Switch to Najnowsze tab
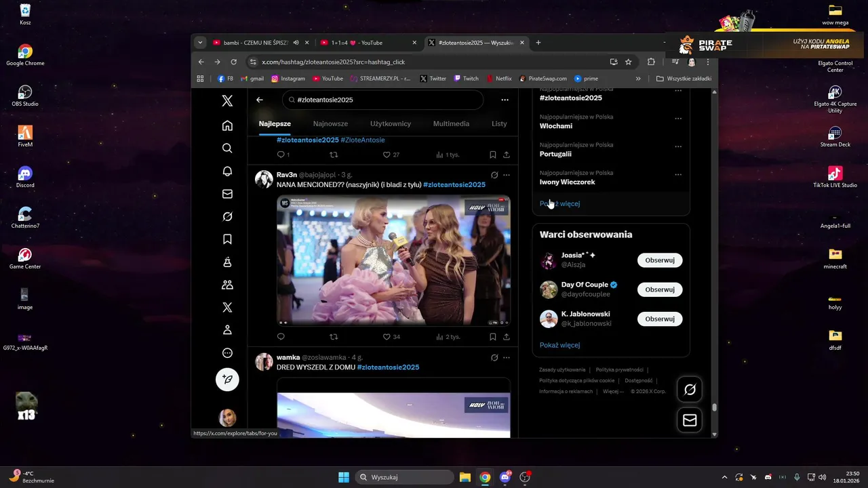Viewport: 868px width, 488px height. (x=330, y=124)
